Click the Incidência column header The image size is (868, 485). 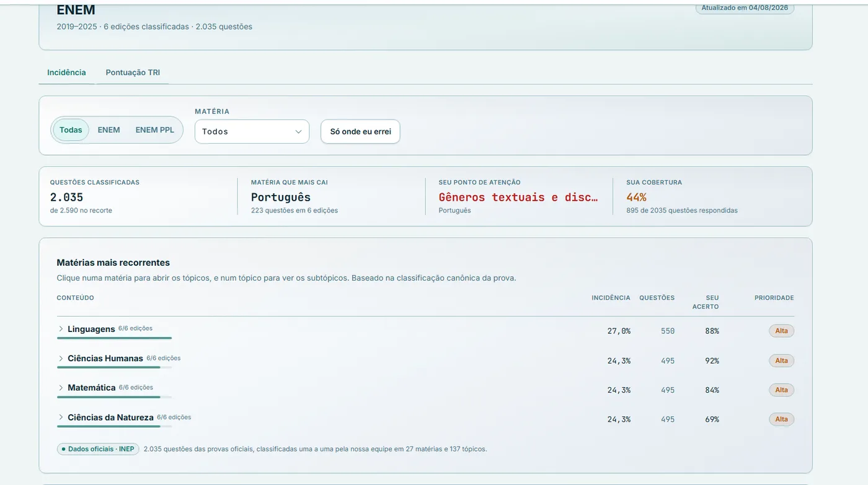(x=611, y=298)
